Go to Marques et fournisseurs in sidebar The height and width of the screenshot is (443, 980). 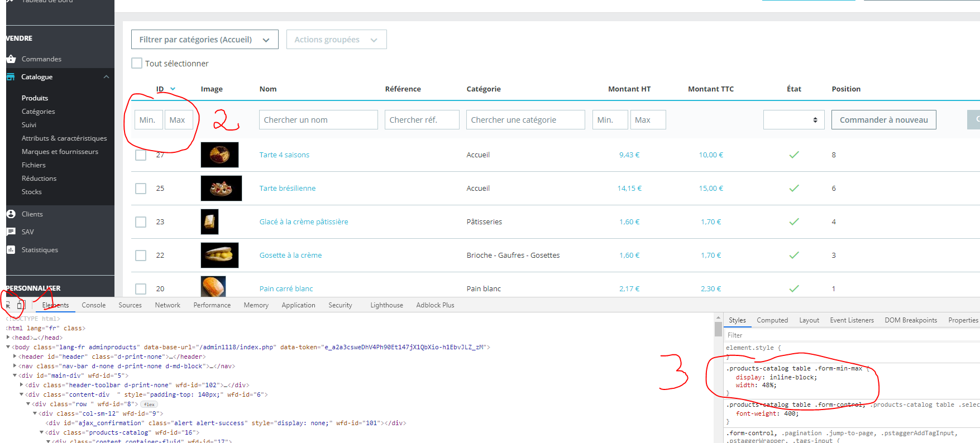(60, 152)
